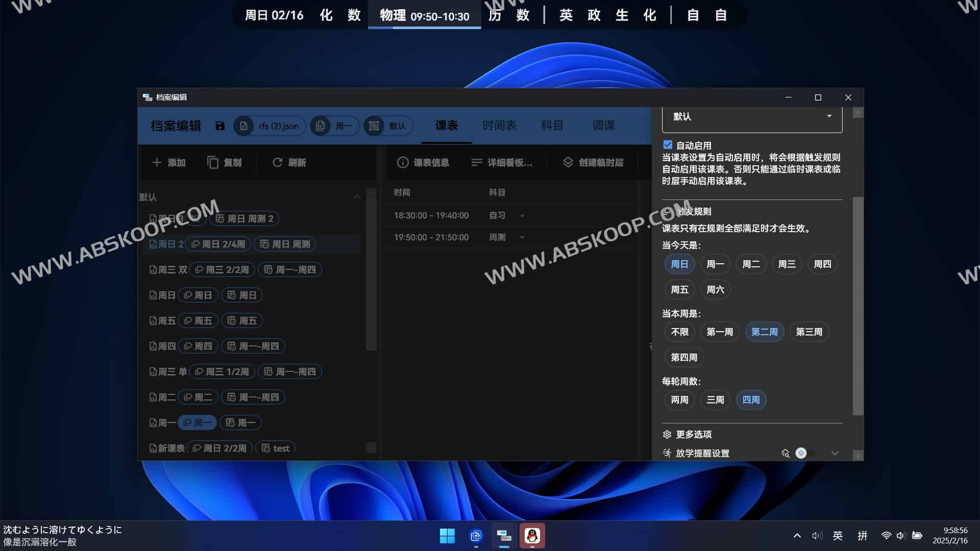Collapse the 默认 schedule group
This screenshot has height=551, width=980.
[357, 196]
